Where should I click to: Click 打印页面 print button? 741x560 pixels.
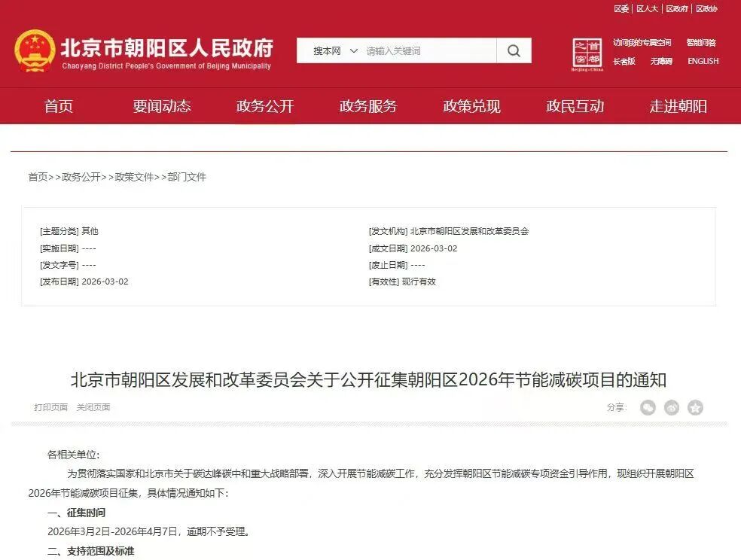coord(50,407)
